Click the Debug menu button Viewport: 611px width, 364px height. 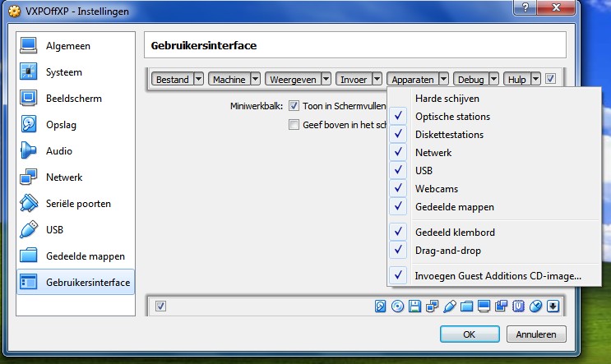pos(470,79)
